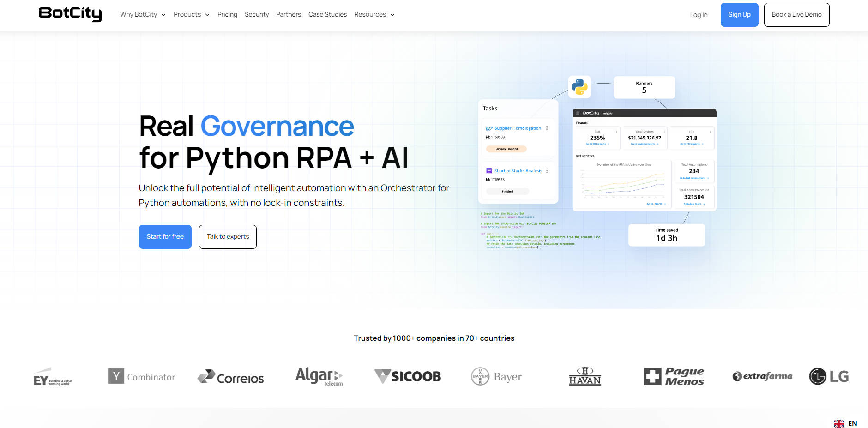Click the BotCity logo

point(70,14)
